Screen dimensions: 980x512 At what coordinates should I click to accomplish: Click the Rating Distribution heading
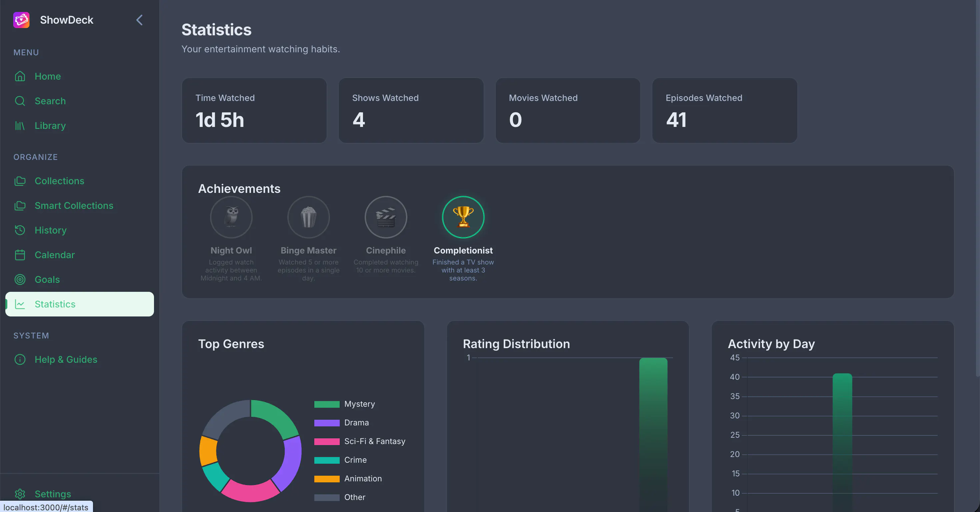(516, 344)
